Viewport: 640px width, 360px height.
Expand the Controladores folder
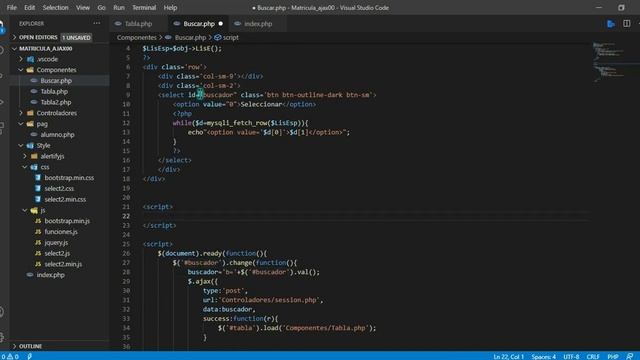click(57, 113)
